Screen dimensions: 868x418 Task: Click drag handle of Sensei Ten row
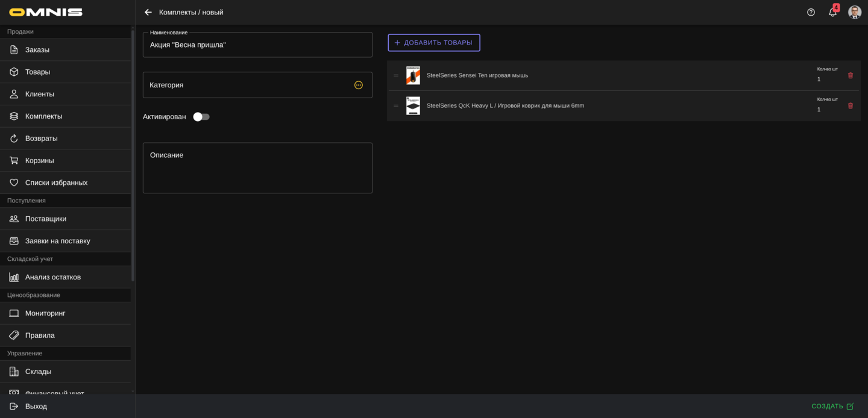pyautogui.click(x=396, y=76)
